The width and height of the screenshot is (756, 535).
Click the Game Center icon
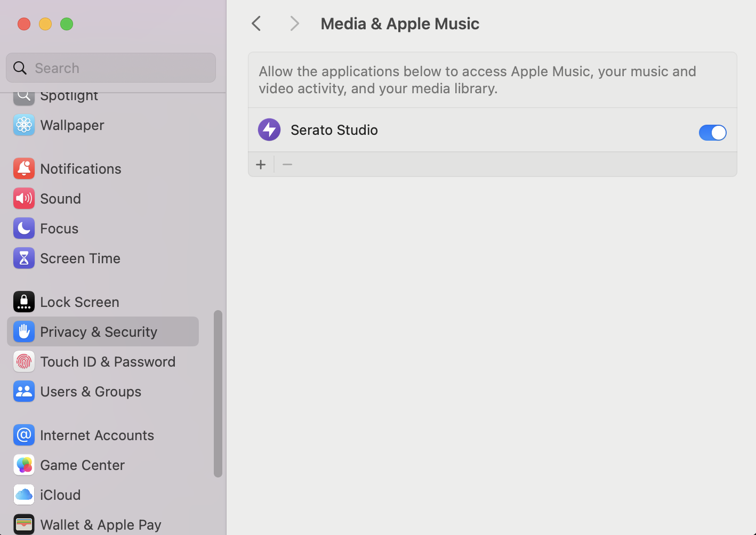coord(24,465)
